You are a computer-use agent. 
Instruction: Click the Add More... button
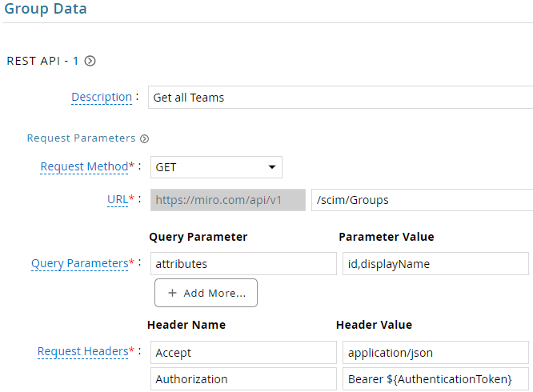[206, 293]
